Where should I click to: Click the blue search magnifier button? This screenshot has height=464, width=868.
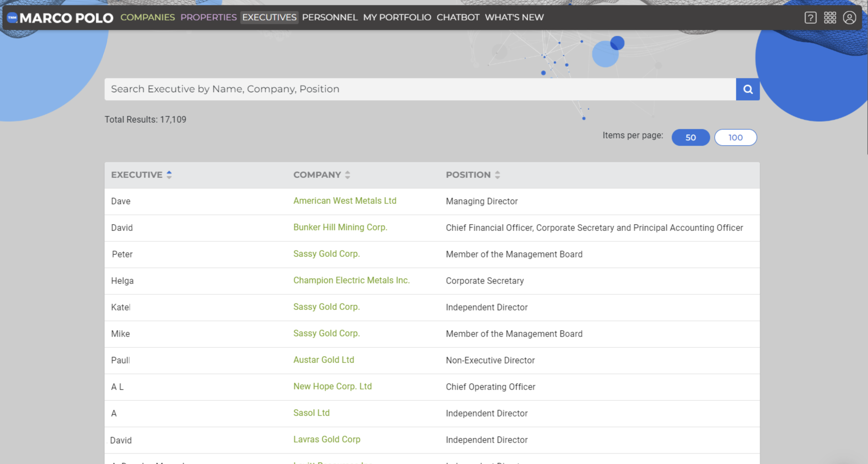[748, 89]
